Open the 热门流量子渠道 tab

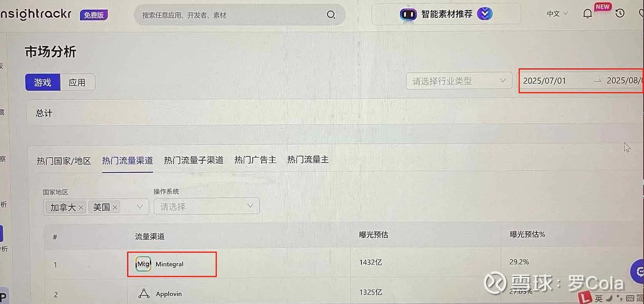coord(193,160)
